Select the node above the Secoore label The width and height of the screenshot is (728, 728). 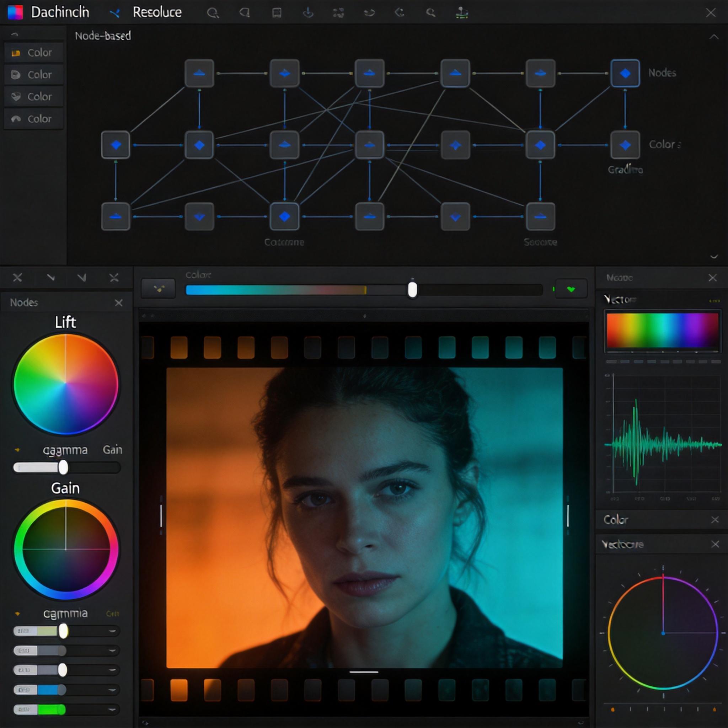click(540, 216)
